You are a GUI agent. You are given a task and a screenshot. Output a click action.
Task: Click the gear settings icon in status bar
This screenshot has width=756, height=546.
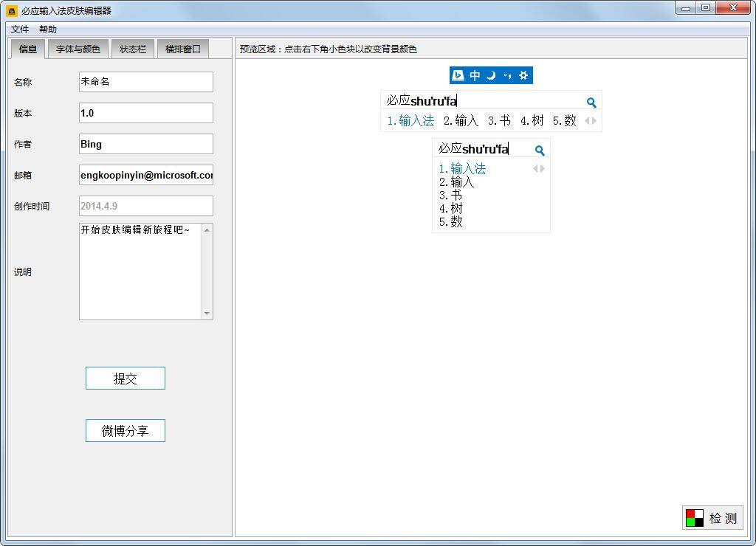point(523,75)
